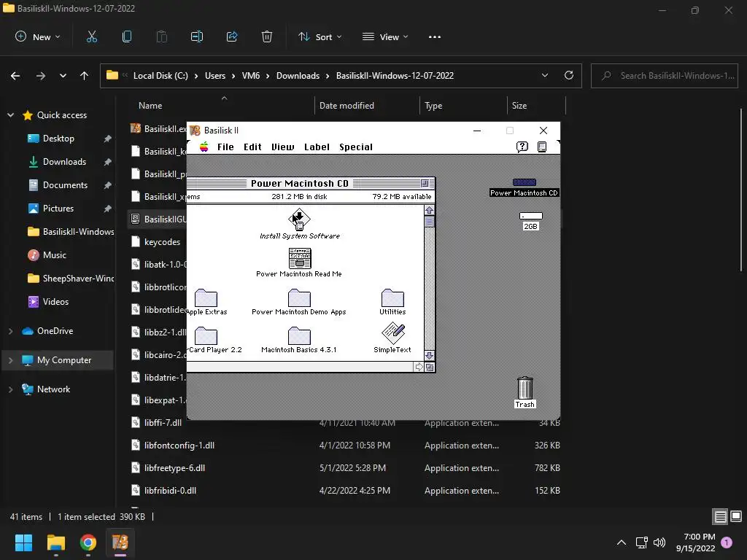This screenshot has width=747, height=560.
Task: Switch to the details view in Explorer status bar
Action: 720,516
